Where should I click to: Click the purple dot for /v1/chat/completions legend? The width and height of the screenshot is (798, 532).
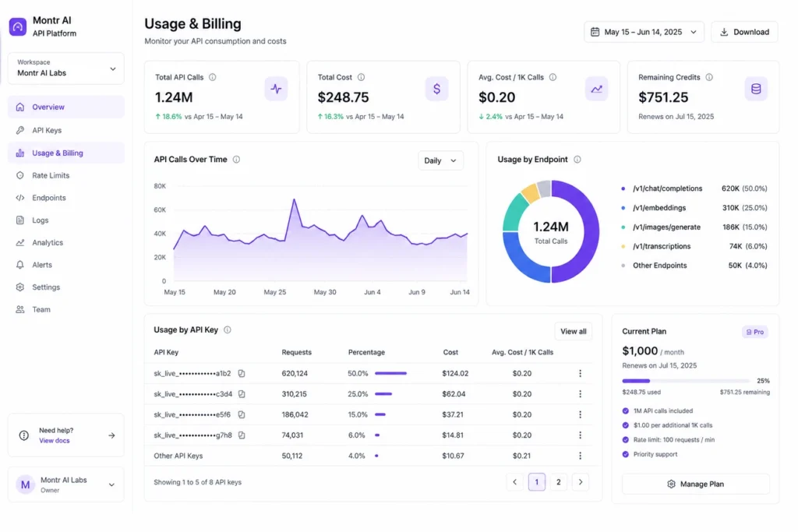click(623, 188)
